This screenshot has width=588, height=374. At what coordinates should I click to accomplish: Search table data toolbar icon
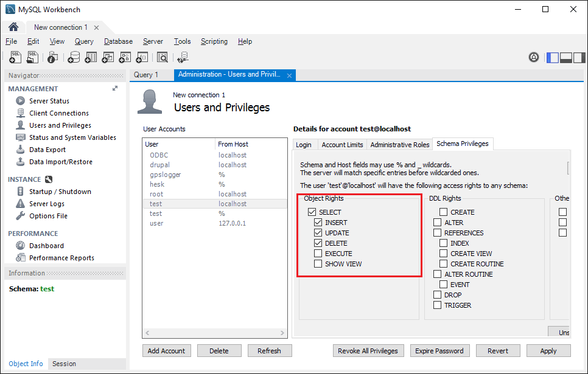[x=163, y=57]
